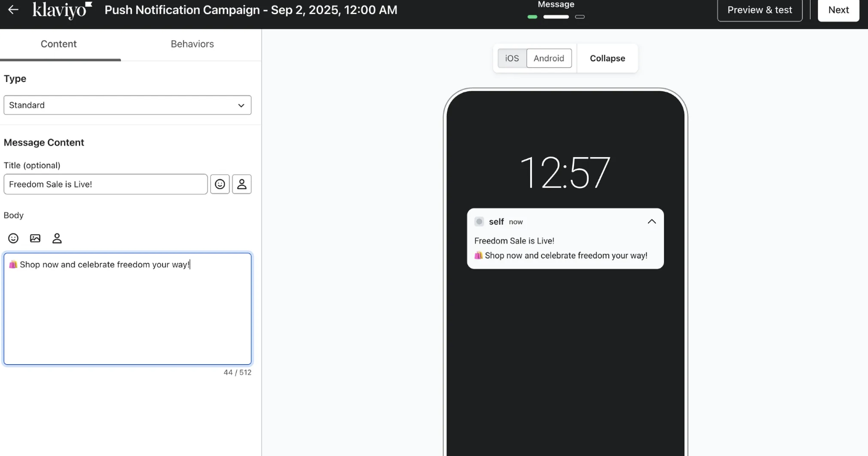Open the Body emoji picker
868x456 pixels.
pos(13,238)
